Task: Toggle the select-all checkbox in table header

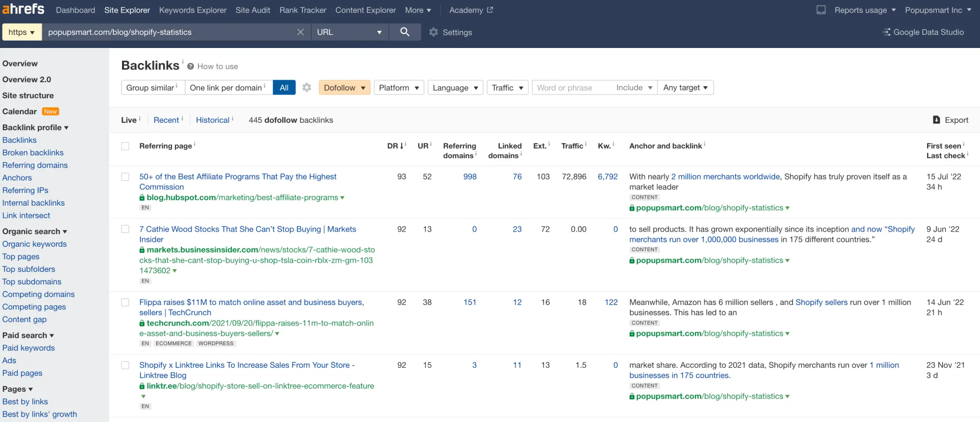Action: (x=125, y=146)
